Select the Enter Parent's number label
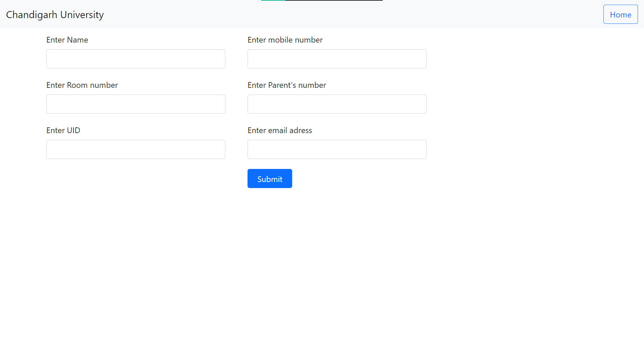Screen dimensions: 644x362 pyautogui.click(x=286, y=85)
